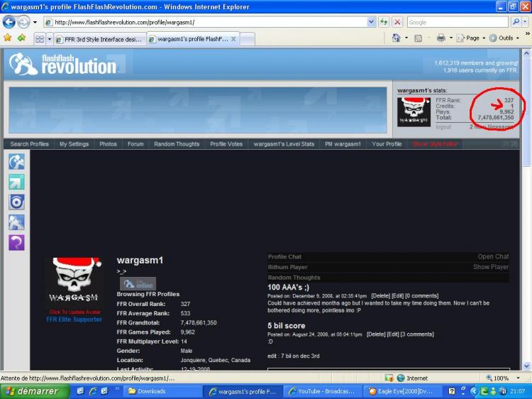Refresh the page with the green arrows icon
The image size is (532, 399).
click(384, 22)
